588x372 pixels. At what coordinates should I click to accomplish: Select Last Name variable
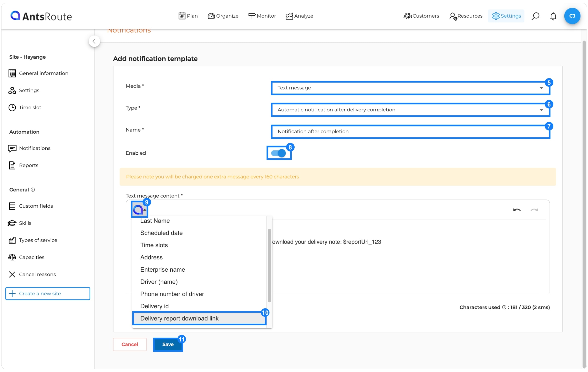[x=200, y=221]
